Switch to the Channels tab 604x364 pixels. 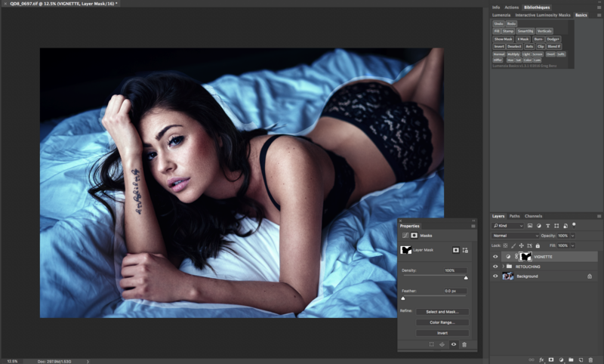(x=533, y=216)
